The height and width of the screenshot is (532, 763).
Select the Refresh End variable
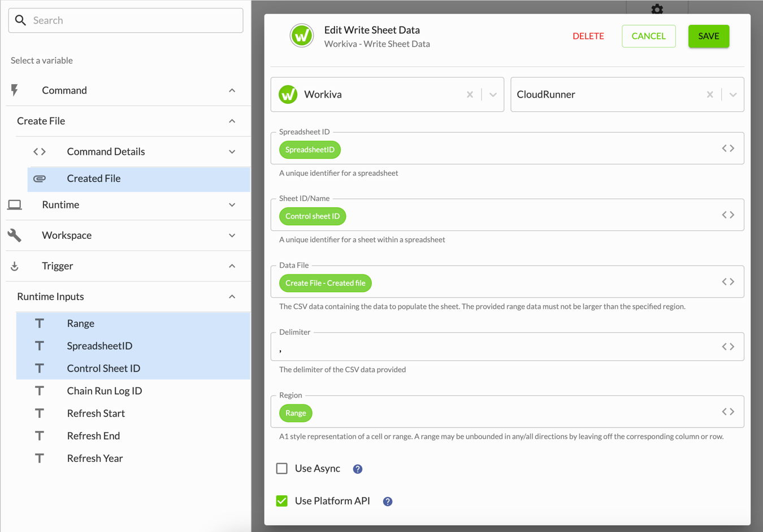pos(133,436)
